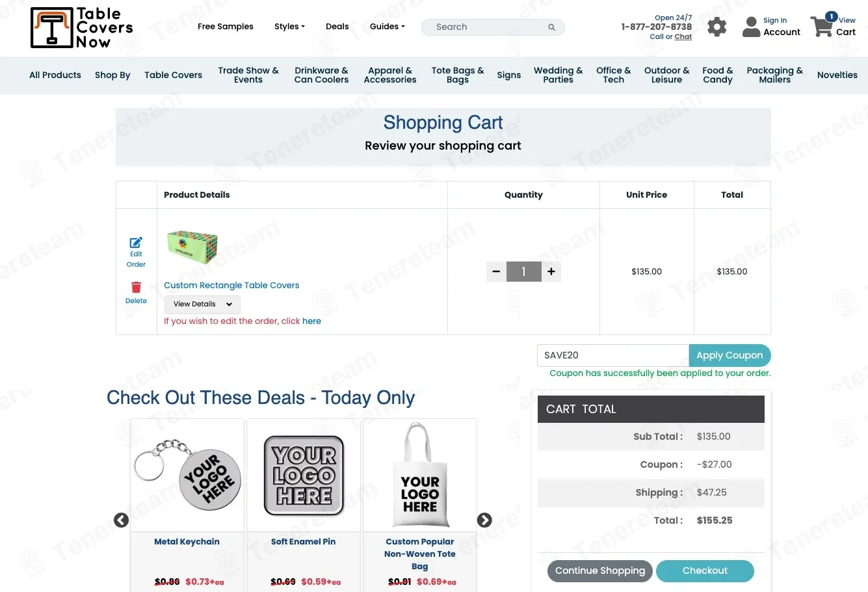Screen dimensions: 868x592
Task: Open the Drinkware & Can Coolers menu
Action: click(321, 75)
